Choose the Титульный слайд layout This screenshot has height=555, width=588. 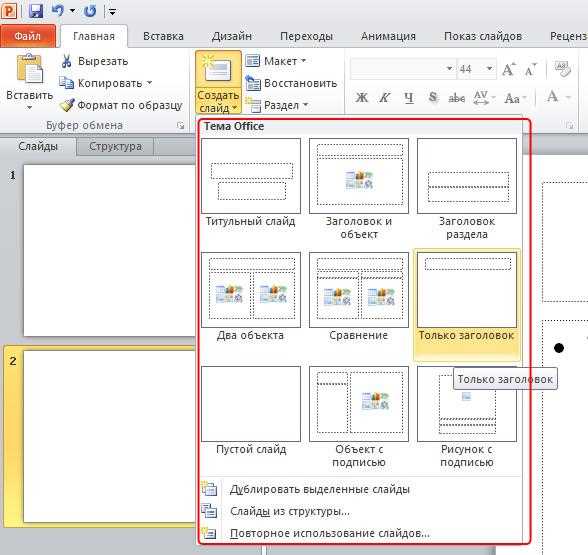(x=251, y=183)
